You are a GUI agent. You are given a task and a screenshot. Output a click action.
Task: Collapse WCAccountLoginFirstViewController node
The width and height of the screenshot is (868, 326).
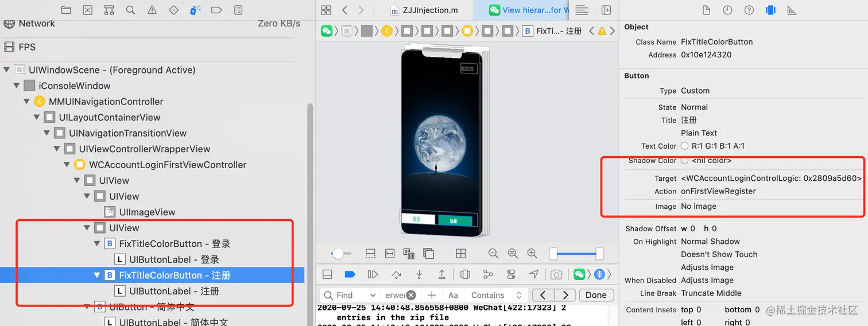pyautogui.click(x=67, y=165)
